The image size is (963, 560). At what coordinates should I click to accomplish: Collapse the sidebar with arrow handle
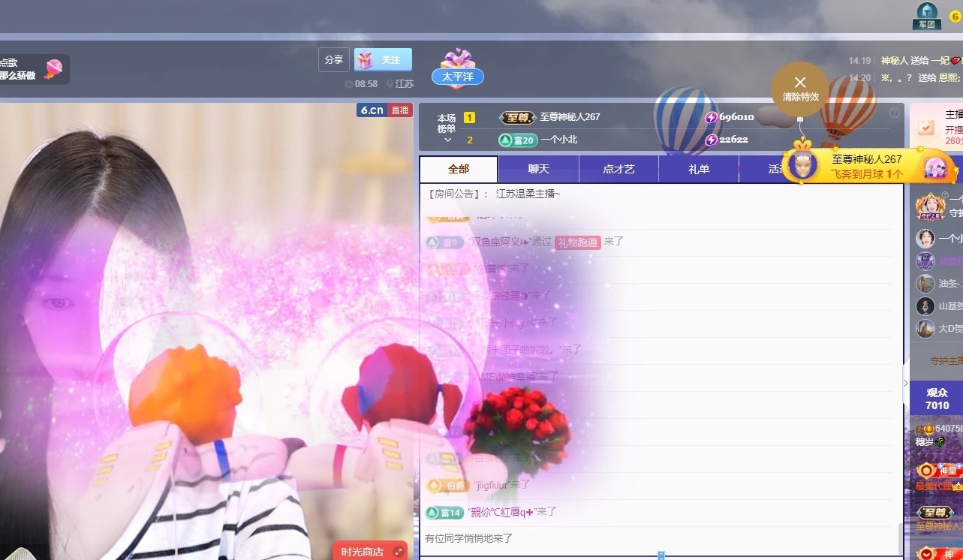905,383
